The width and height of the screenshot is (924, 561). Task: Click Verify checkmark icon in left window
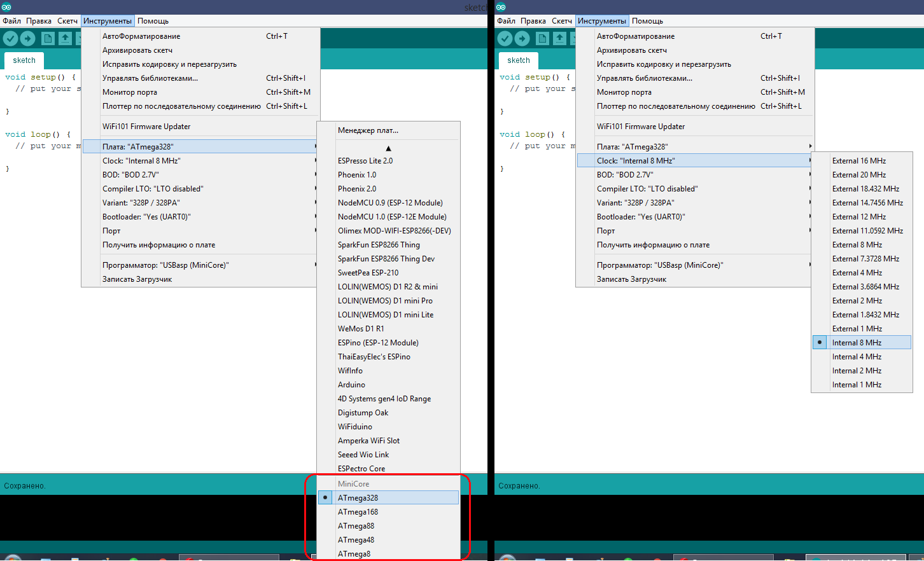(x=10, y=39)
